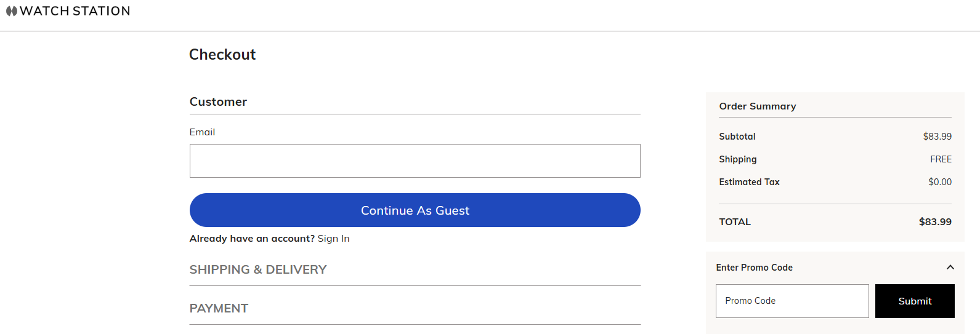Click the Subtotal label in order summary
This screenshot has height=334, width=980.
[737, 137]
